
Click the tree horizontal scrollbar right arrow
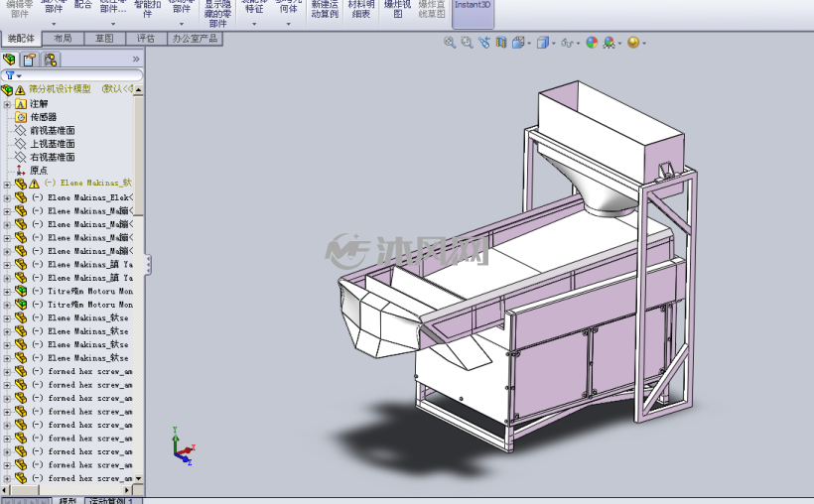[128, 489]
